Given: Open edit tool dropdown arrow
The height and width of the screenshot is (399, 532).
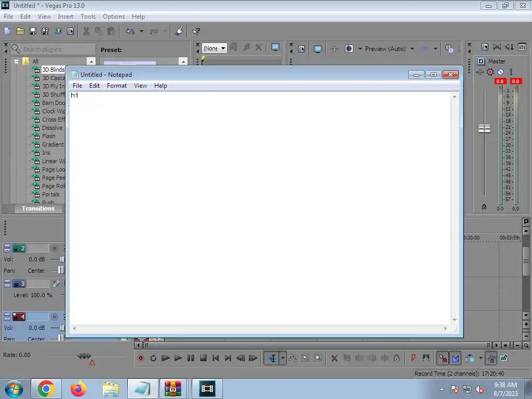Looking at the screenshot, I should (283, 358).
